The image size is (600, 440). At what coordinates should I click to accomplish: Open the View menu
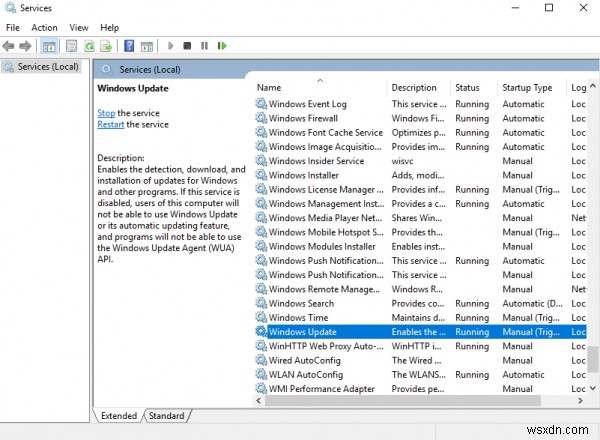pyautogui.click(x=79, y=28)
